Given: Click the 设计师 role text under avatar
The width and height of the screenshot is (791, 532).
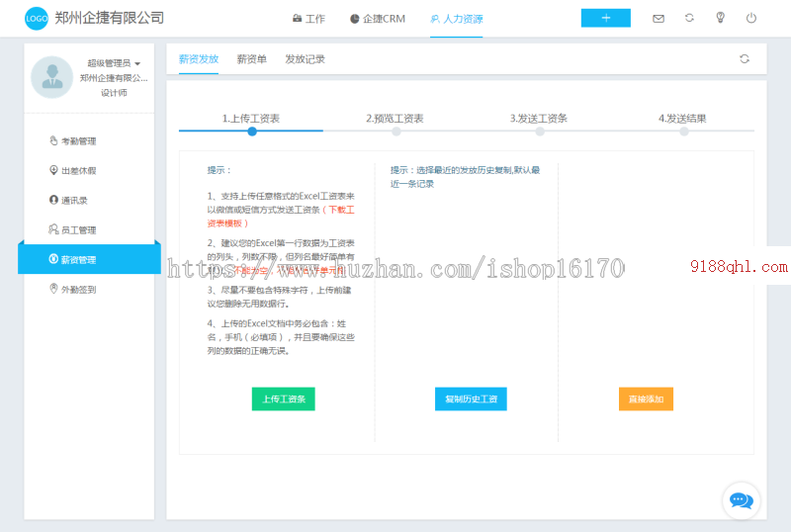Looking at the screenshot, I should point(114,93).
